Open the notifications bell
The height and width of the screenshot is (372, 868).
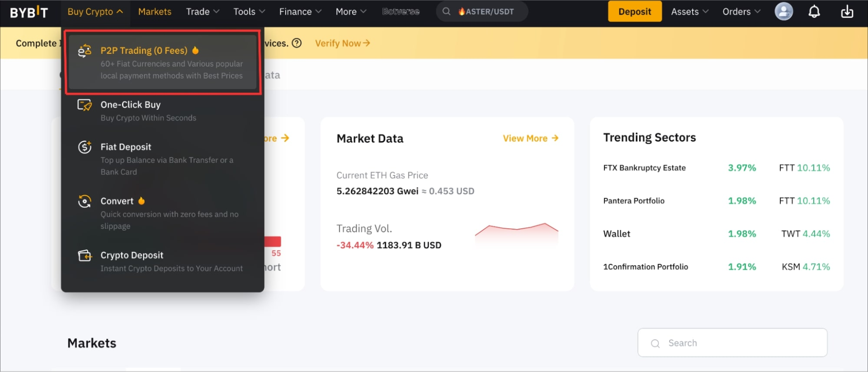[x=814, y=11]
